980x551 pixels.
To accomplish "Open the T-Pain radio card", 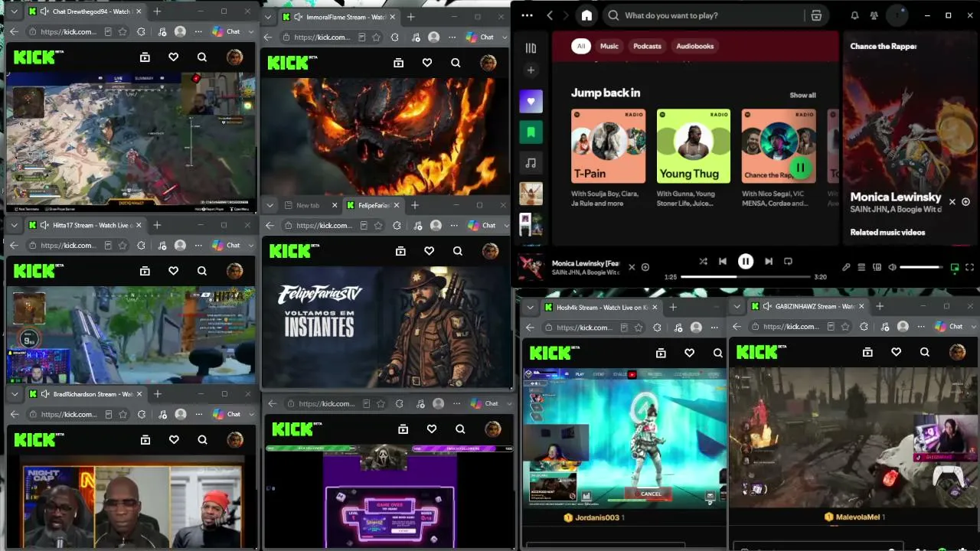I will (609, 158).
